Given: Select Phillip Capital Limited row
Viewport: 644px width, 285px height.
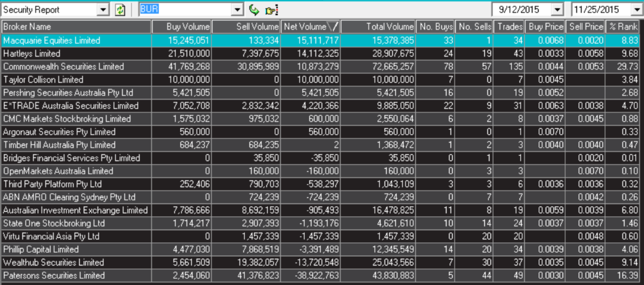Looking at the screenshot, I should 320,249.
